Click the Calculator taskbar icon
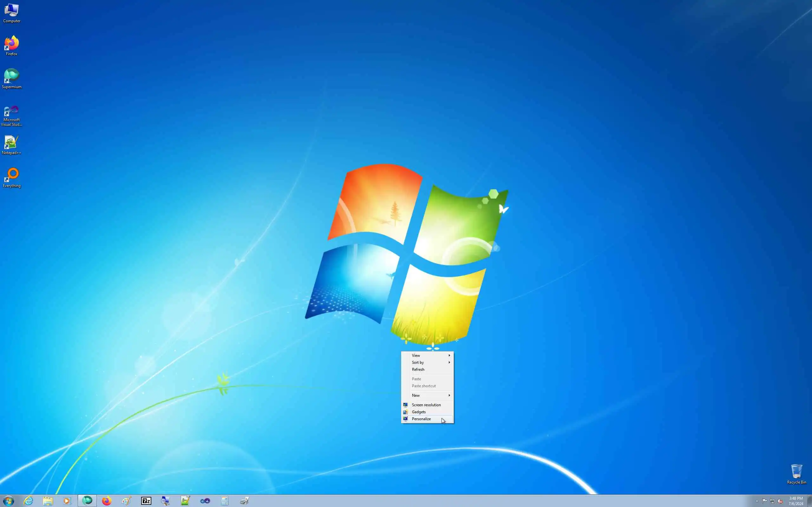The width and height of the screenshot is (812, 507). (225, 501)
